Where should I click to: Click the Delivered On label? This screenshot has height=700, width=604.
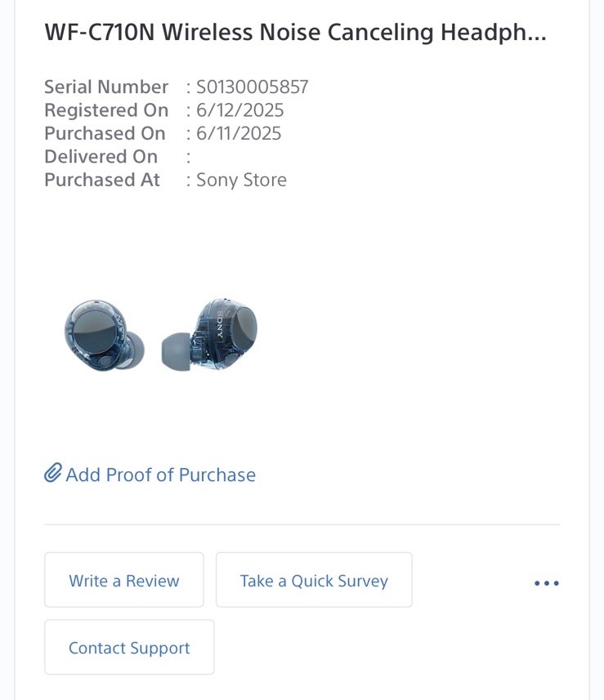101,156
